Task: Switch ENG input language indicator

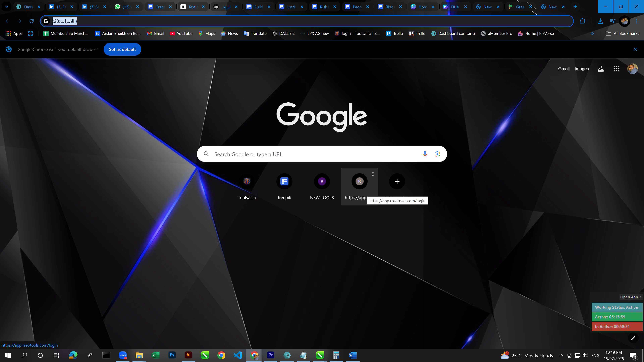Action: (x=595, y=355)
